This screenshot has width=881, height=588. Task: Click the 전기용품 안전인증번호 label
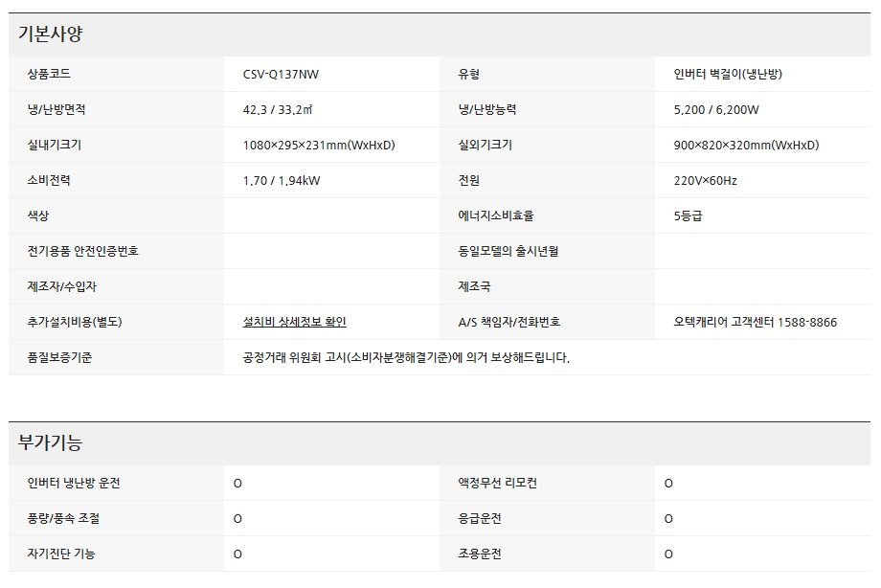coord(82,251)
